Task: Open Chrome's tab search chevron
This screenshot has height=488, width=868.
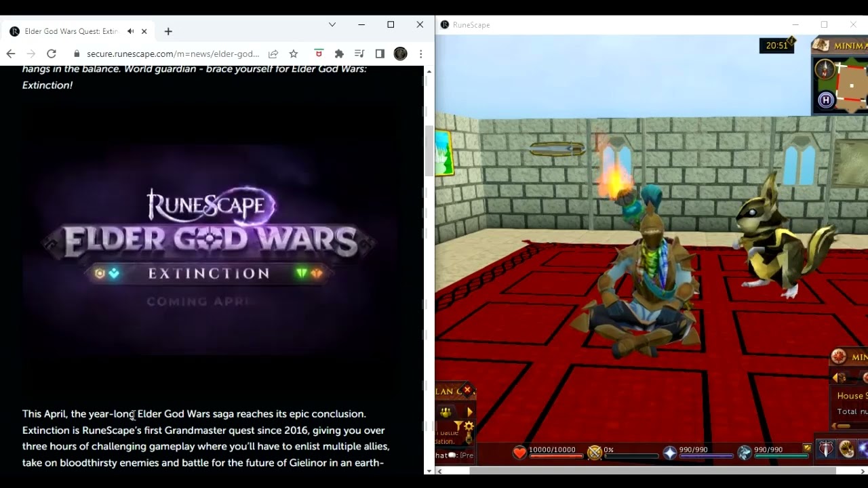Action: click(332, 24)
